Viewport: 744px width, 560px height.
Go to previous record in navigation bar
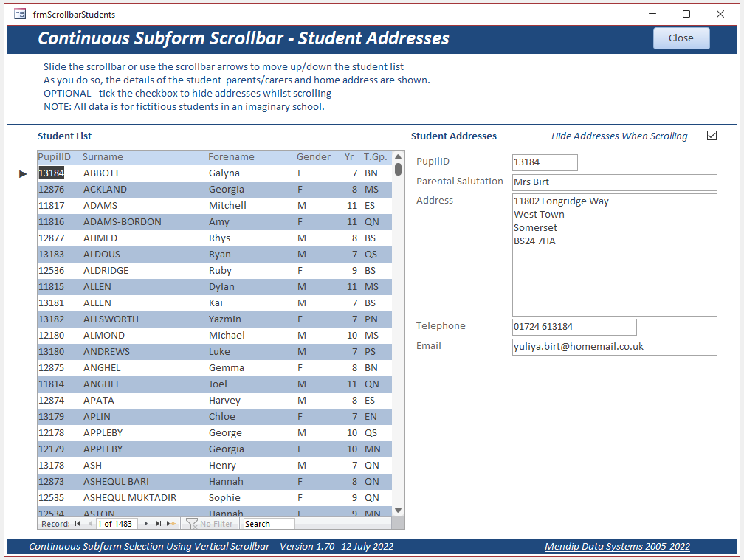point(90,524)
